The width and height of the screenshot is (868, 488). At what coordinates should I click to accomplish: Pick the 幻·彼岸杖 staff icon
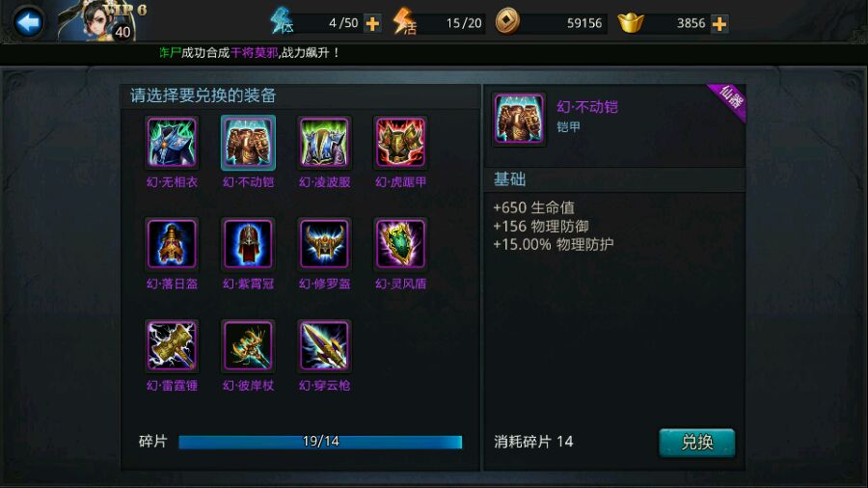248,346
